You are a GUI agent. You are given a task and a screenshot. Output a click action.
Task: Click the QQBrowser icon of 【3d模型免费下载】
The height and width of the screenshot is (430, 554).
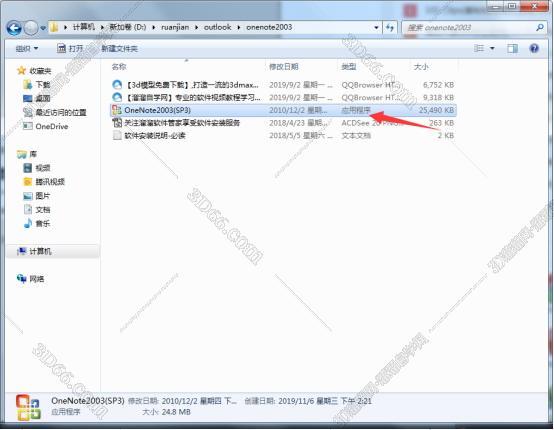117,85
